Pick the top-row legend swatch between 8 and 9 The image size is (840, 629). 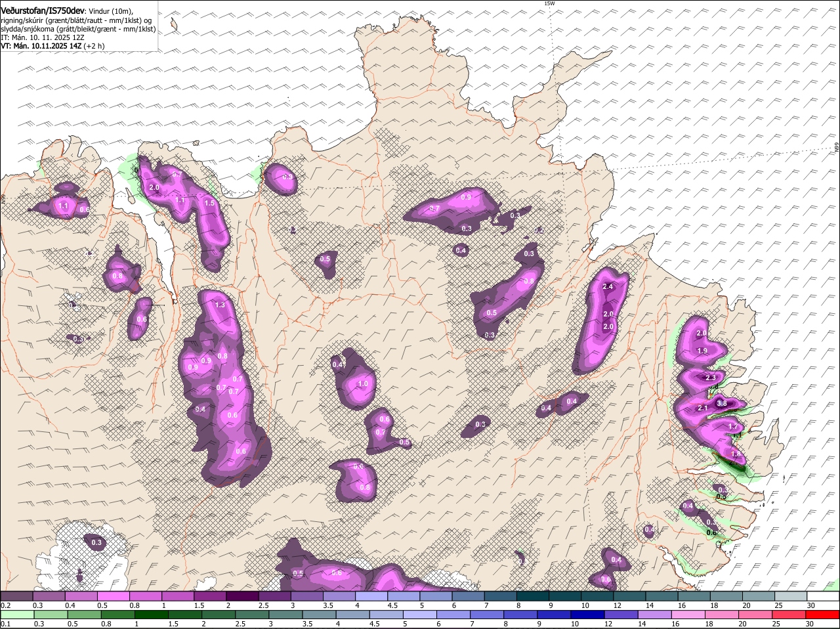(533, 596)
